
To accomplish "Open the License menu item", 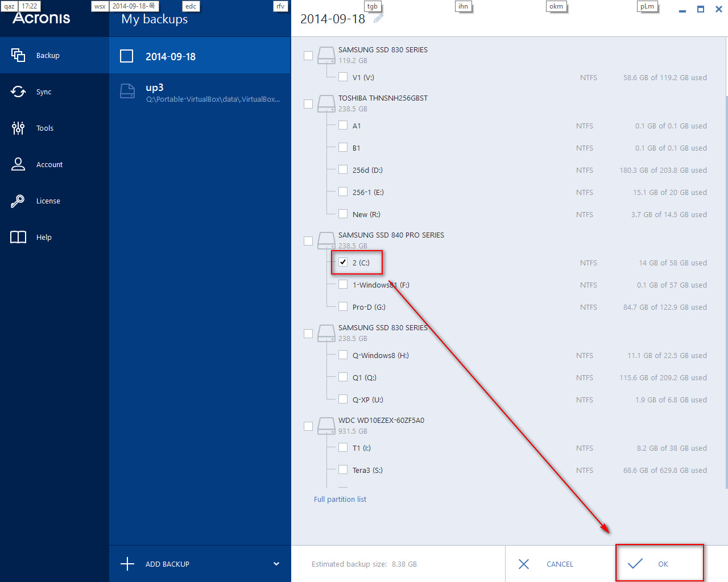I will (55, 201).
